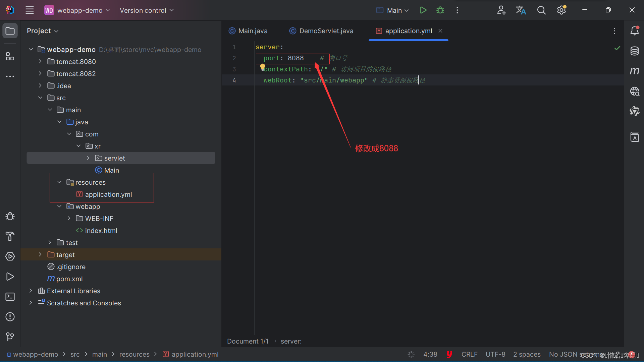Toggle the Project tool window folder icon
Image resolution: width=644 pixels, height=362 pixels.
click(x=10, y=31)
